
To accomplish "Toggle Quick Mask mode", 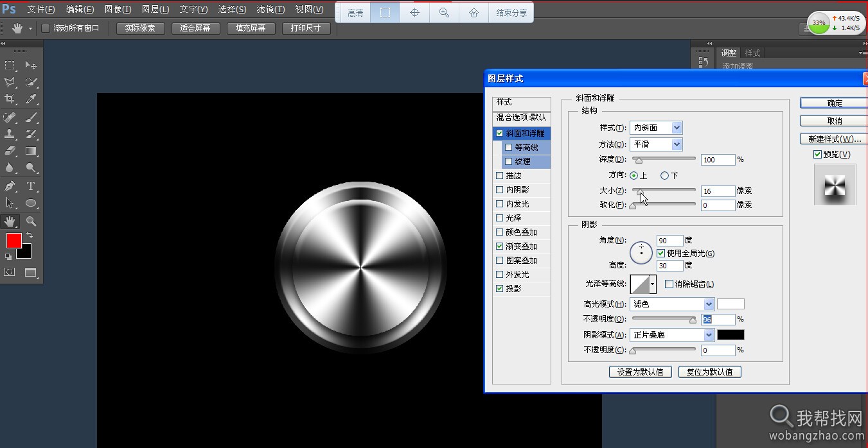I will pyautogui.click(x=10, y=272).
